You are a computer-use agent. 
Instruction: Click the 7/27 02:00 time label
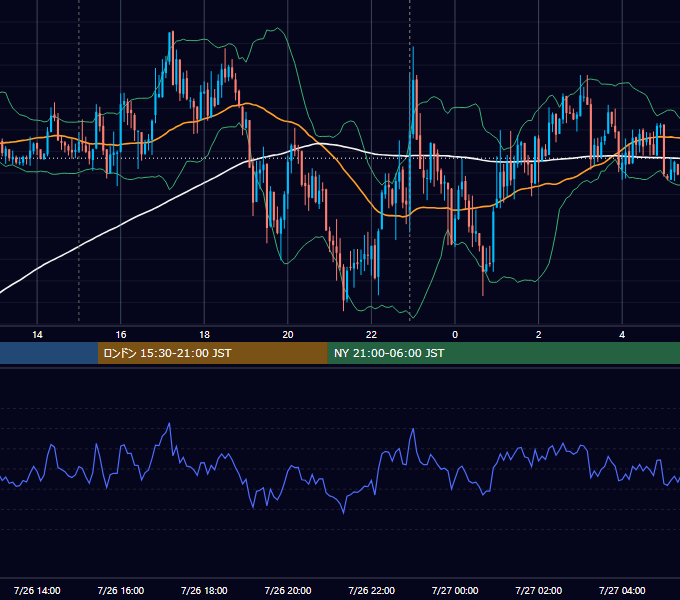(x=539, y=590)
